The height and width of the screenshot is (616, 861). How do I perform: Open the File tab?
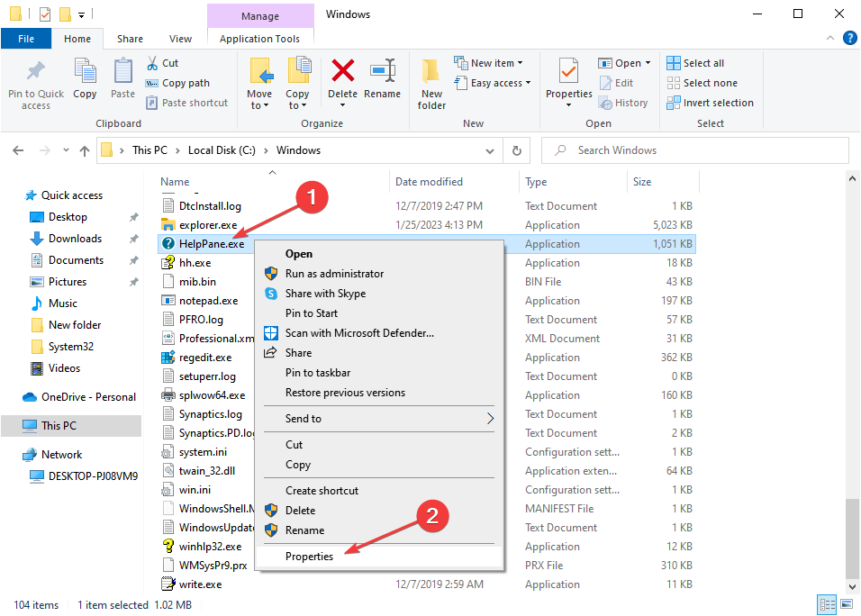click(26, 39)
